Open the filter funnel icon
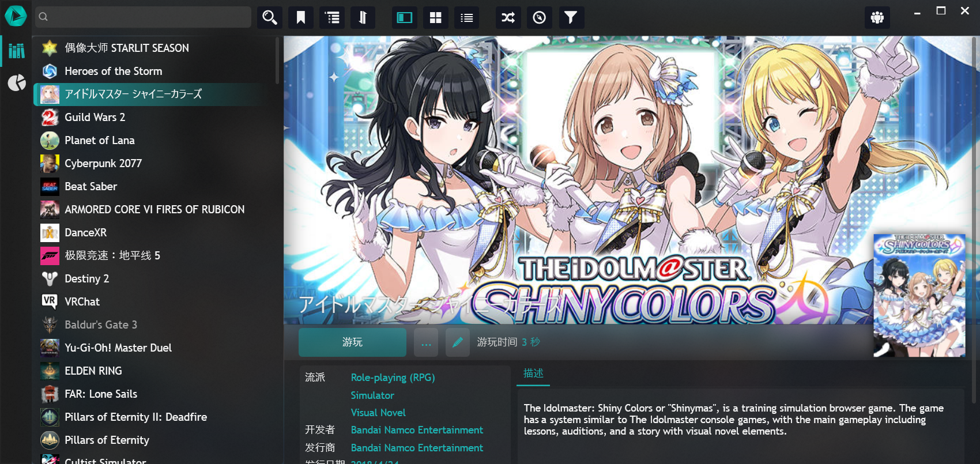Screen dimensions: 980x464 click(570, 17)
